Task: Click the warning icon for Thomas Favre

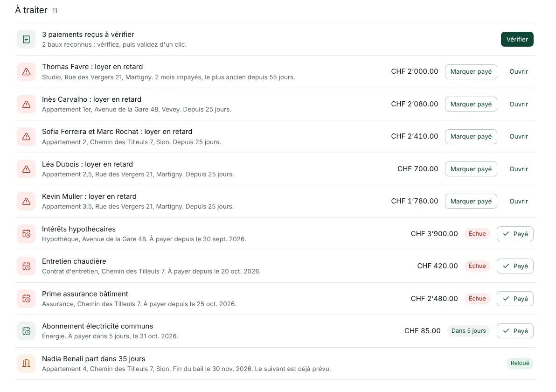Action: pyautogui.click(x=26, y=72)
